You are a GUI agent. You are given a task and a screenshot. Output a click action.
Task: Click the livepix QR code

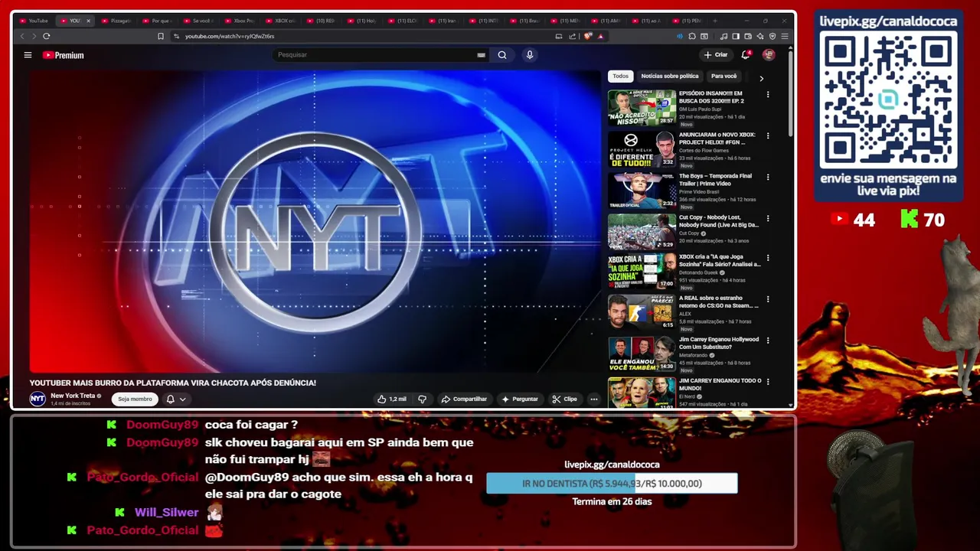coord(888,100)
